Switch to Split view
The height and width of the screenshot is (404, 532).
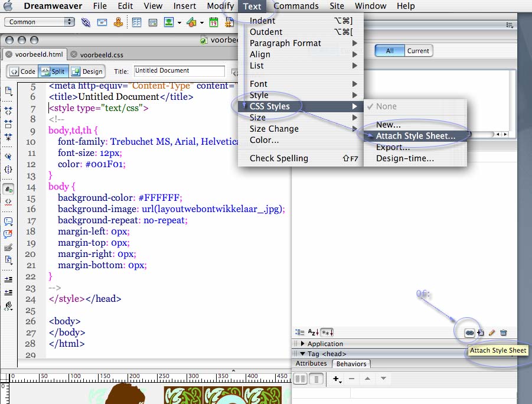coord(53,71)
